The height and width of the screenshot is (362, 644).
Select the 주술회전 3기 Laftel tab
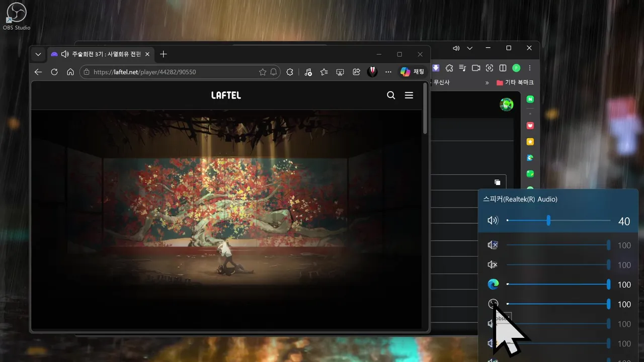pyautogui.click(x=100, y=54)
